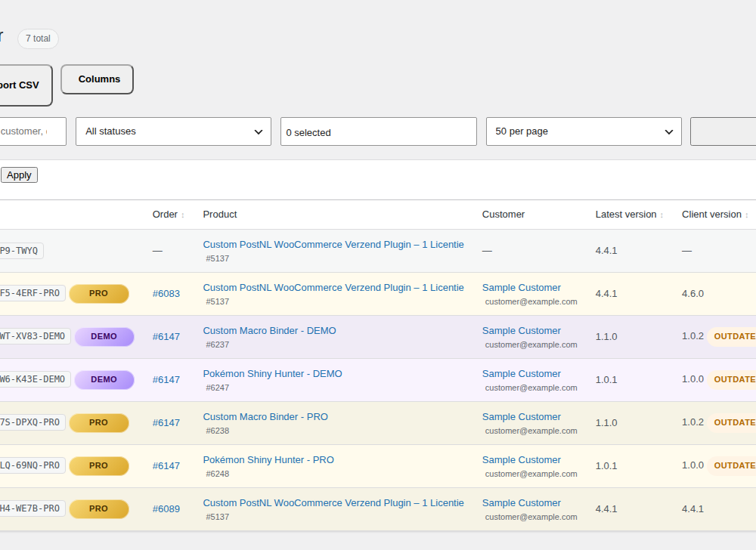
Task: Open Pokémon Shiny Hunter - DEMO product
Action: tap(272, 374)
